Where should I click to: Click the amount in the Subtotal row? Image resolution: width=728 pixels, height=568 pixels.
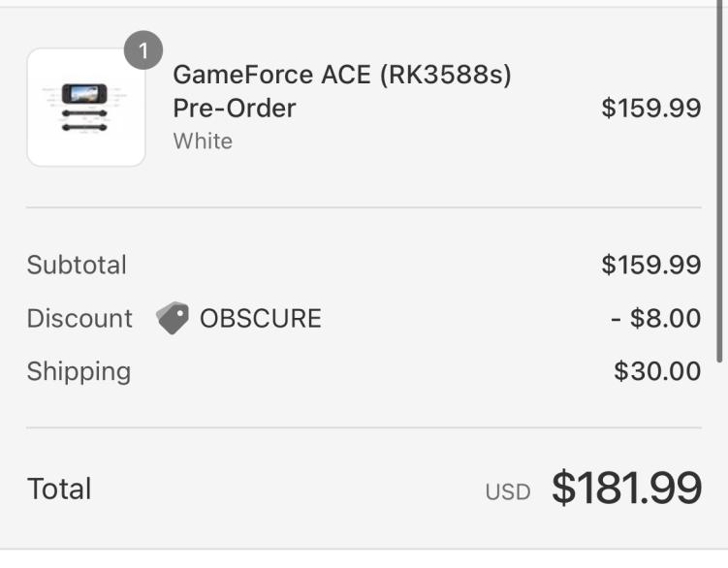click(x=650, y=265)
